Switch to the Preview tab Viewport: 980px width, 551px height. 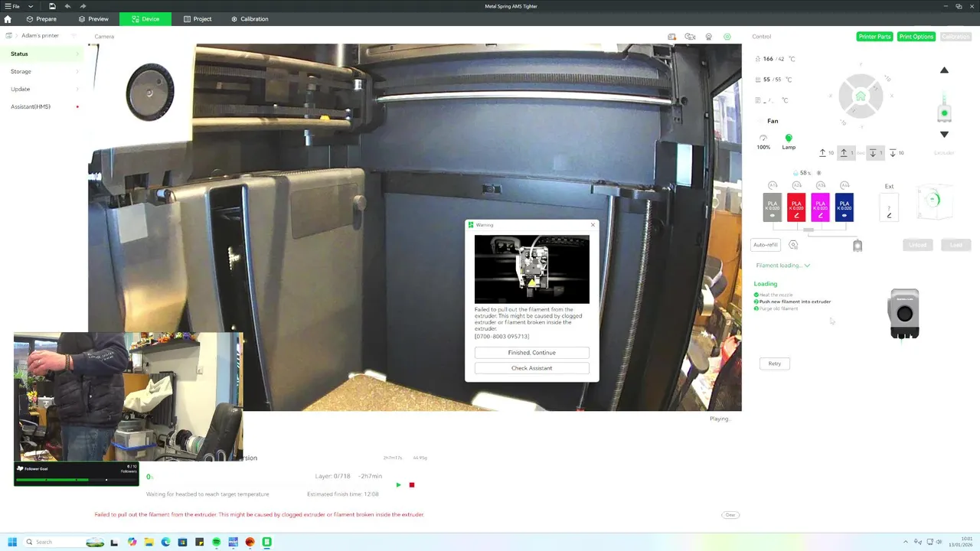pos(93,19)
